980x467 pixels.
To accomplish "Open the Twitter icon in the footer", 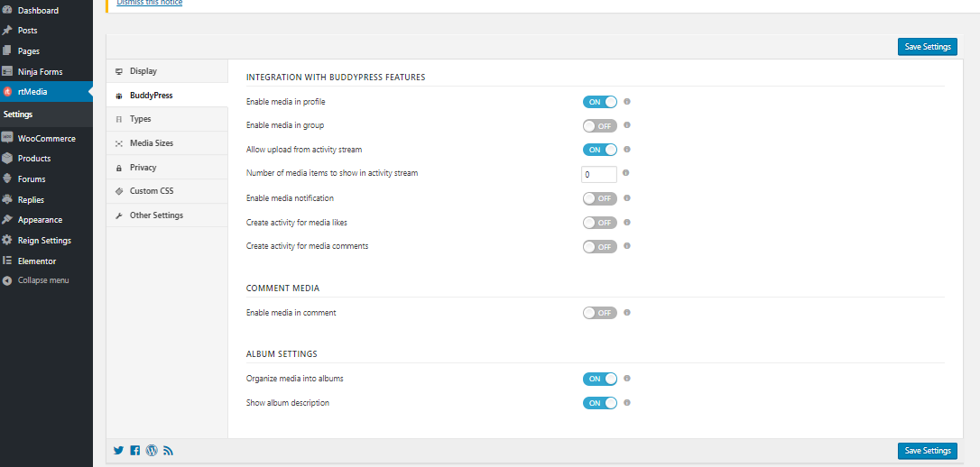I will click(x=118, y=450).
